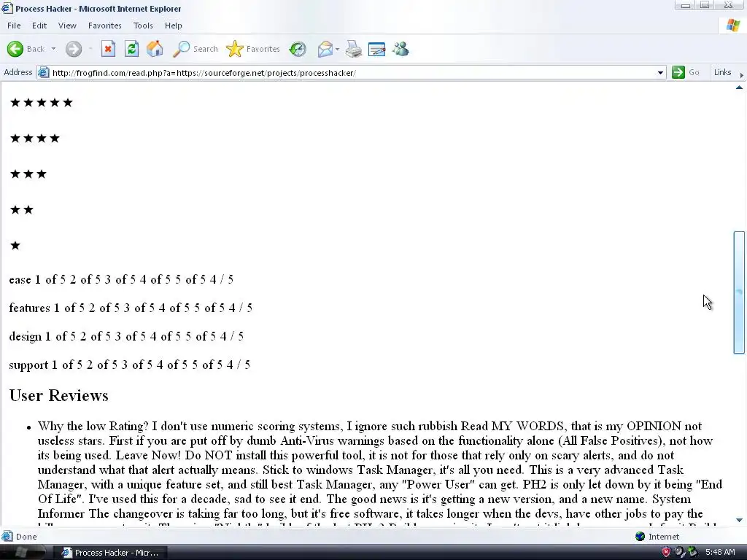
Task: Click the three-star rating row
Action: point(28,174)
